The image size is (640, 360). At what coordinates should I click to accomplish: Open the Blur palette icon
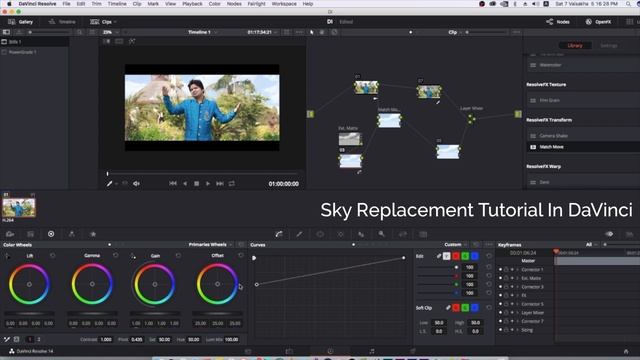pos(361,234)
